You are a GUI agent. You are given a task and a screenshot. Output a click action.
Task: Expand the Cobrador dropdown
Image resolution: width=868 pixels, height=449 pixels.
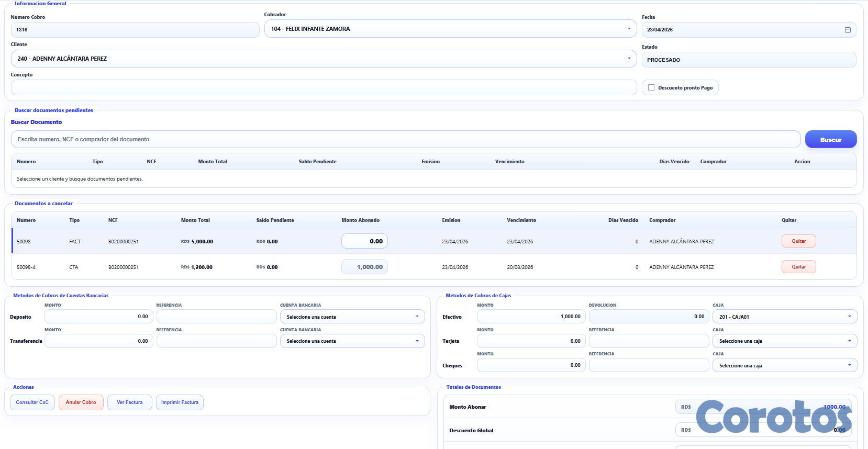tap(629, 29)
